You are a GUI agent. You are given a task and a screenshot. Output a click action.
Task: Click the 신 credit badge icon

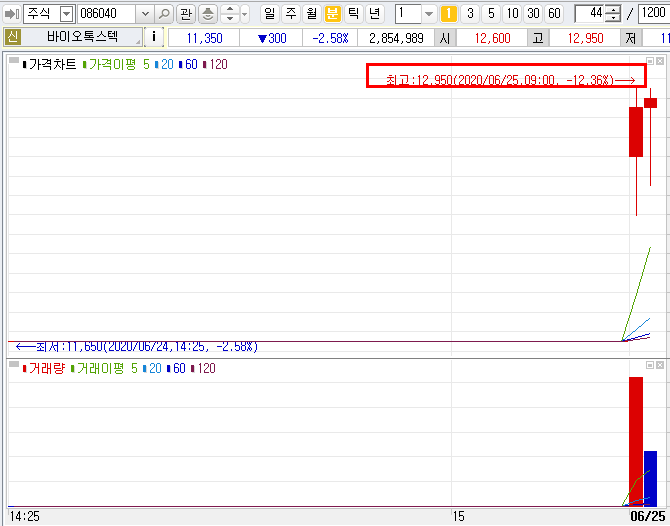(x=12, y=37)
